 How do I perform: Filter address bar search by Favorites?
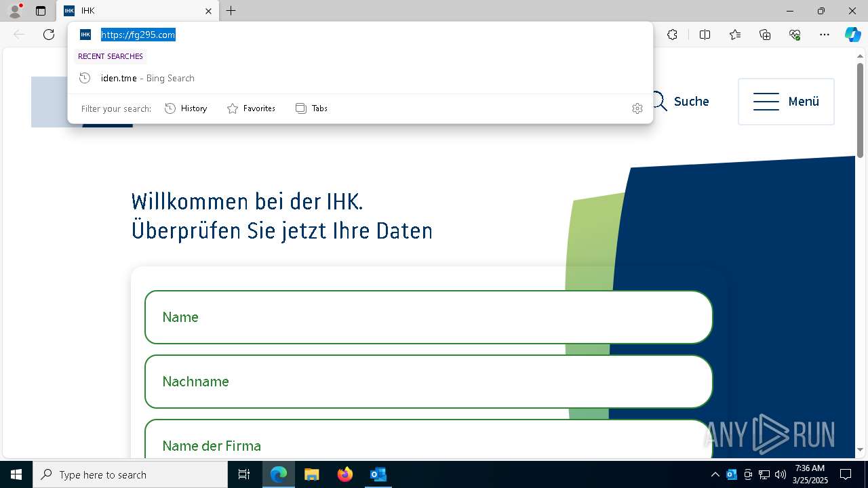[x=251, y=108]
